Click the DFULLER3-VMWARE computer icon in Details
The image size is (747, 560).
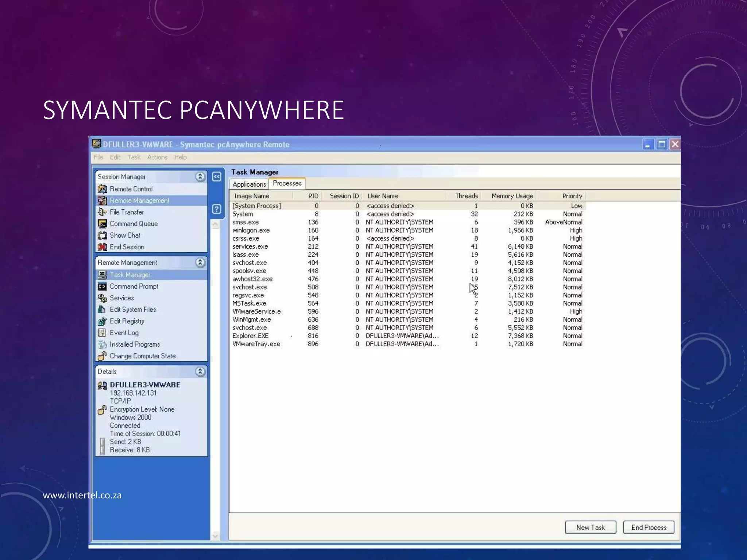tap(102, 385)
